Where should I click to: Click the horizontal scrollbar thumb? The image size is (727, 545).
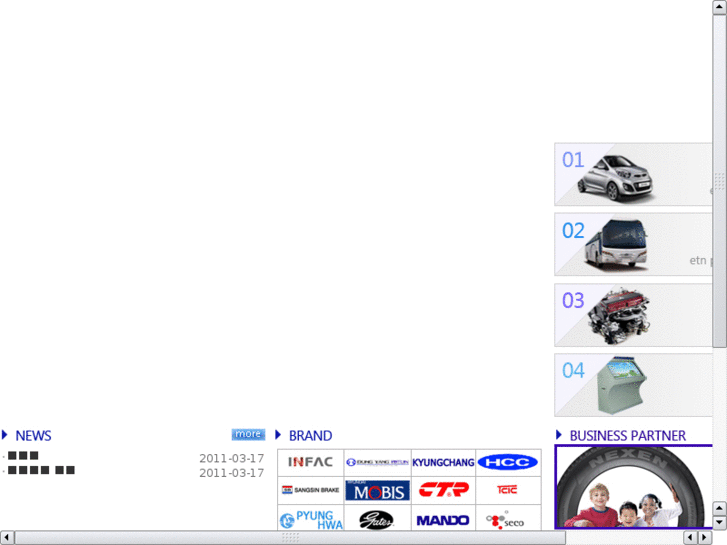(x=290, y=538)
